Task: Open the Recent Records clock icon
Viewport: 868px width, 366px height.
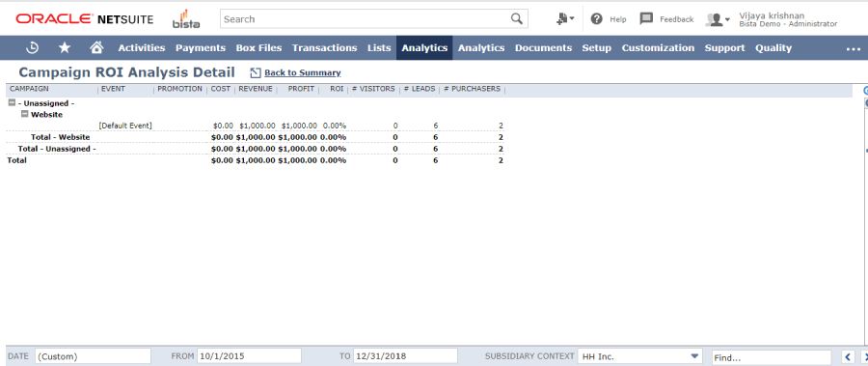Action: [x=33, y=47]
